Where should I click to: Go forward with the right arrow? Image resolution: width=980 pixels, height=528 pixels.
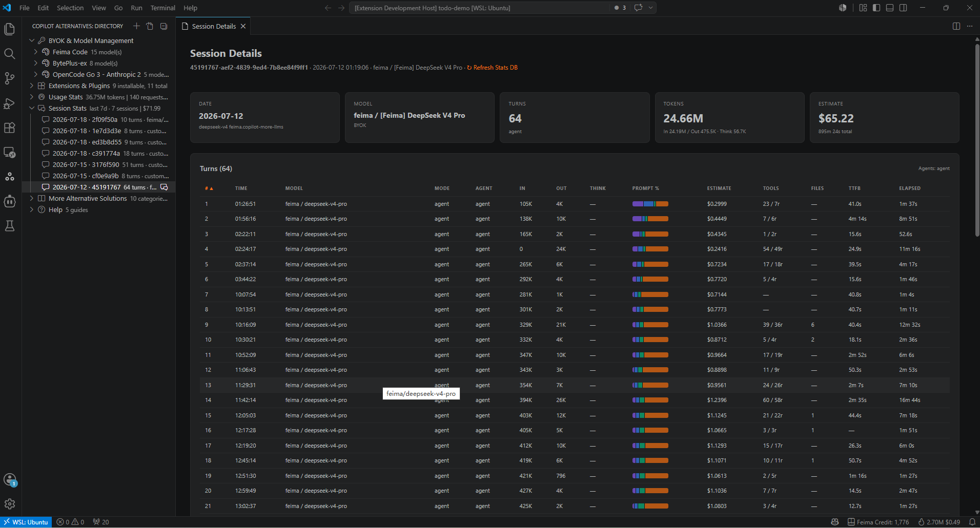click(x=341, y=8)
